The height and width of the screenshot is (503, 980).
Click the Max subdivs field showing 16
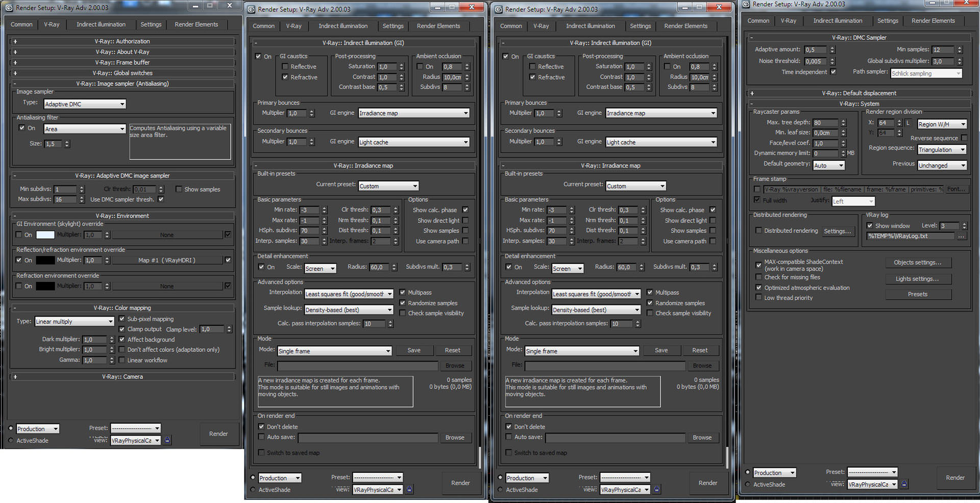click(x=66, y=200)
